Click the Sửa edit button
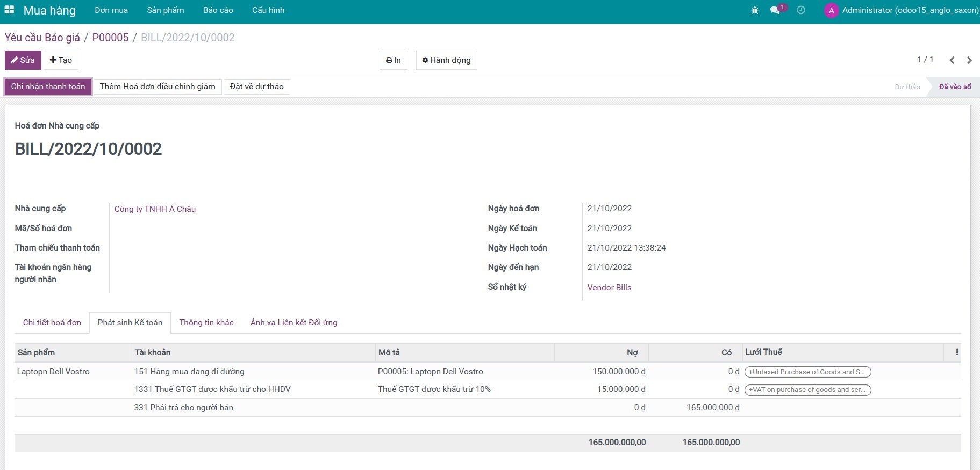This screenshot has width=980, height=470. click(23, 60)
